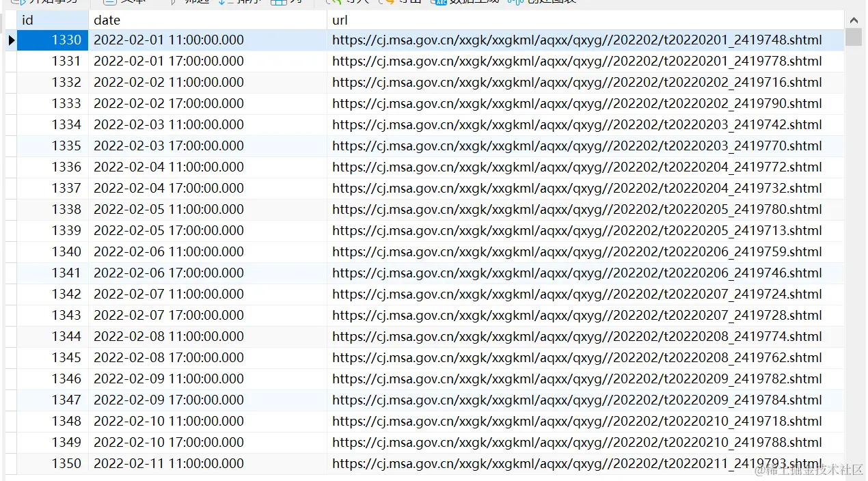Select url ending t20220206_2419746.shtml
The height and width of the screenshot is (481, 868).
[586, 273]
